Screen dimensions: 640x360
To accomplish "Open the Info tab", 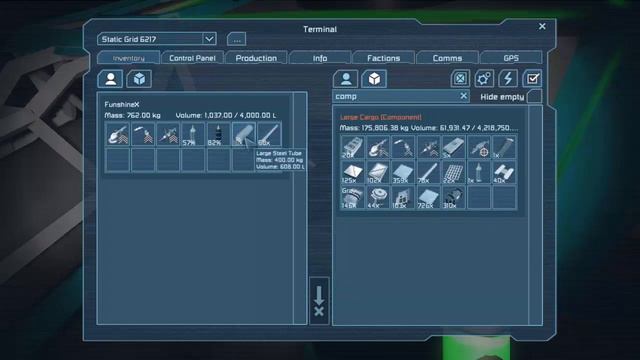I will 320,58.
